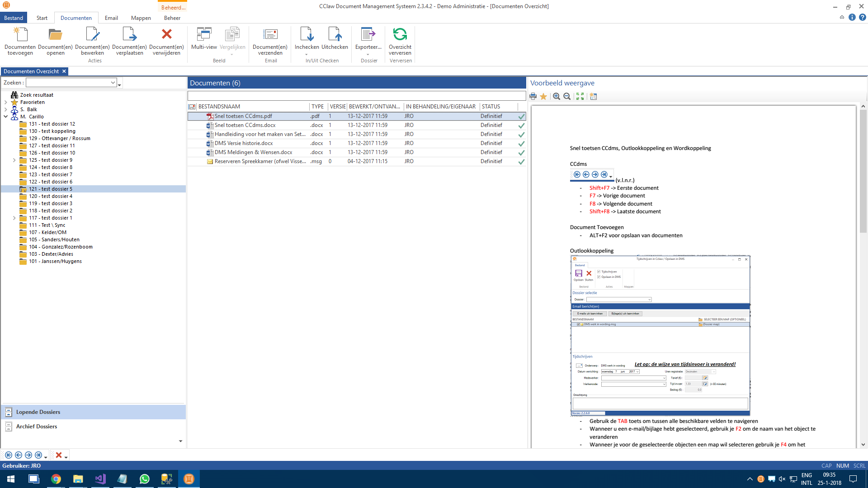Click Uitchecken ribbon icon
This screenshot has height=488, width=868.
(x=335, y=35)
